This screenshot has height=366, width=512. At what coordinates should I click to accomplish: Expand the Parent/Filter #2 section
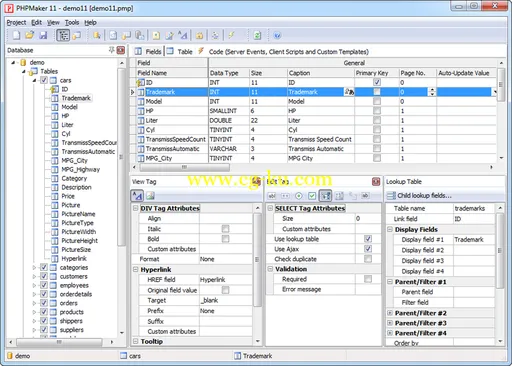tap(390, 313)
